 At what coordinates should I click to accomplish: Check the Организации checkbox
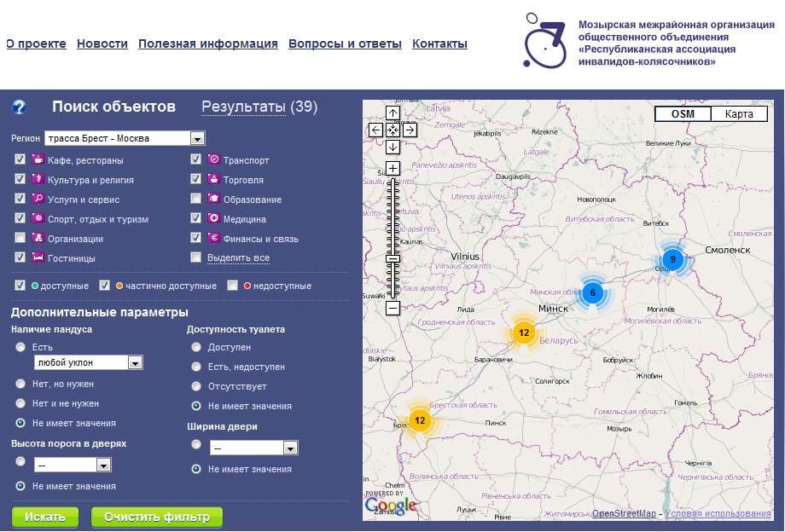point(20,238)
